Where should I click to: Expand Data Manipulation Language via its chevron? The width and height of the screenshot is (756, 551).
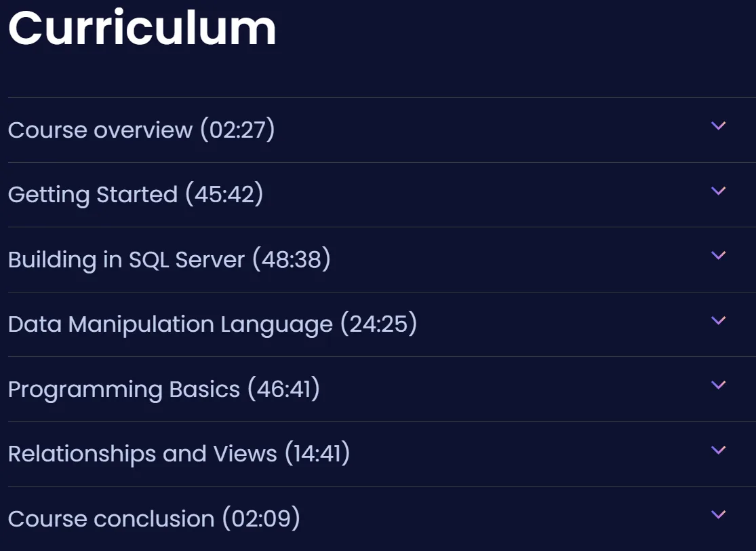coord(719,321)
